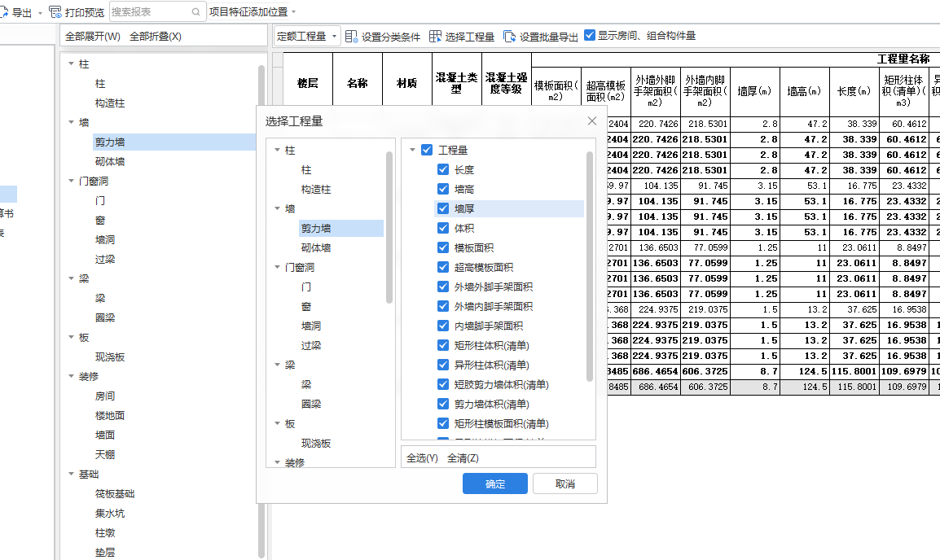Click the search magnifier icon
The width and height of the screenshot is (940, 560).
tap(195, 12)
